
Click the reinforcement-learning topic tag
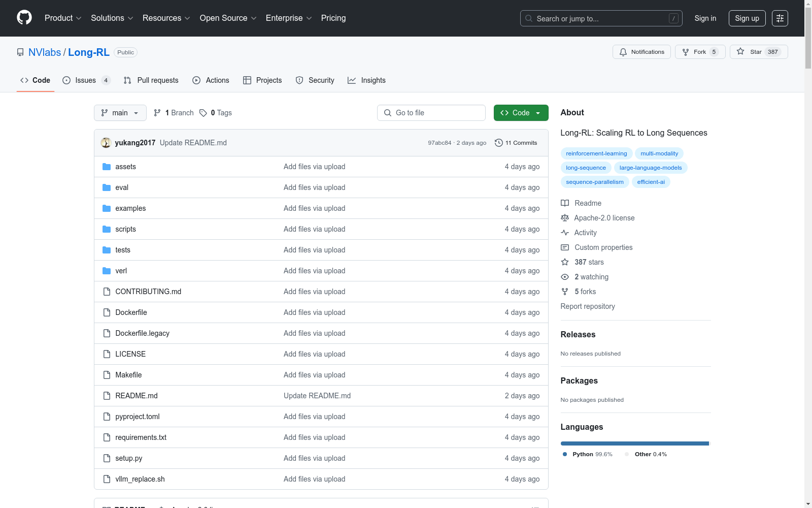tap(596, 153)
